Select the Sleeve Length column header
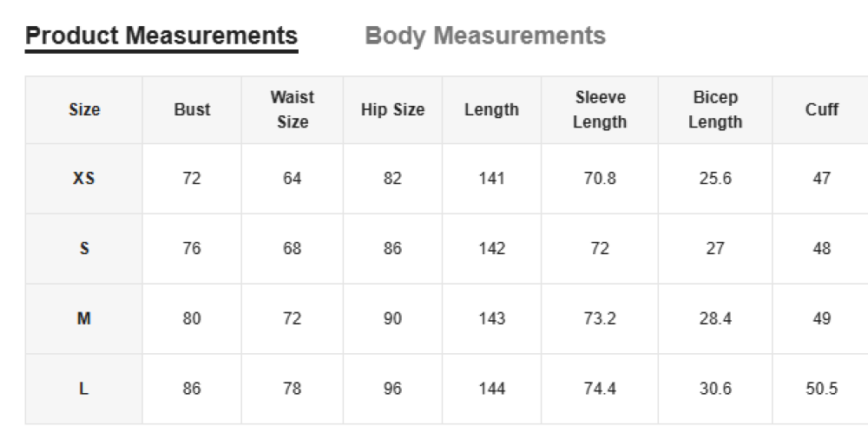868x426 pixels. (x=600, y=110)
